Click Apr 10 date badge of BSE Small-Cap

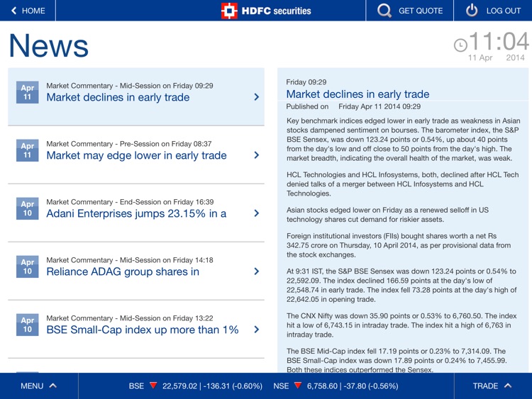tap(28, 325)
